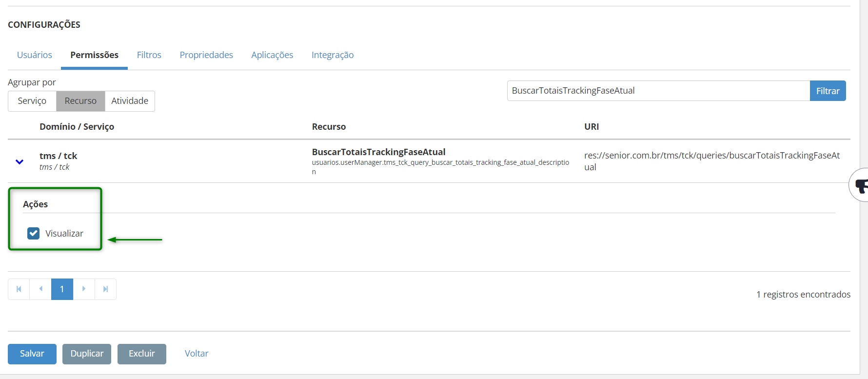Go to previous page of results
The width and height of the screenshot is (868, 379).
pyautogui.click(x=40, y=289)
